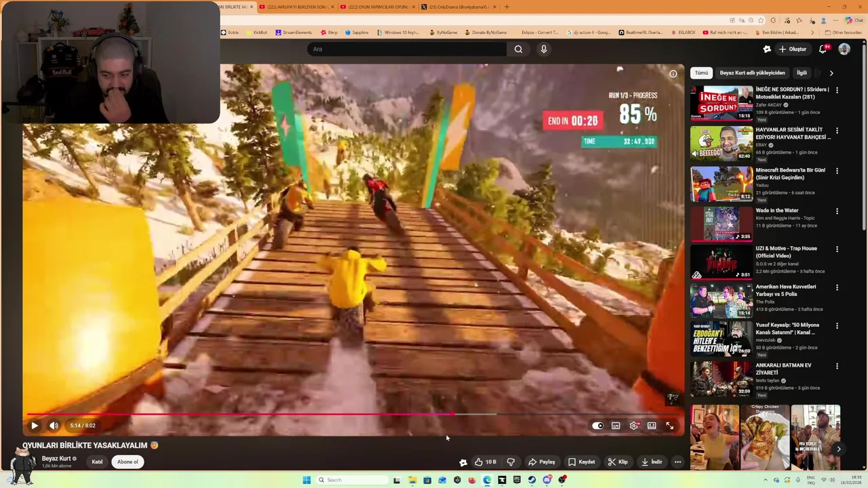Open the Beyaz Kurt channel name
Viewport: 868px width, 488px height.
pos(56,458)
